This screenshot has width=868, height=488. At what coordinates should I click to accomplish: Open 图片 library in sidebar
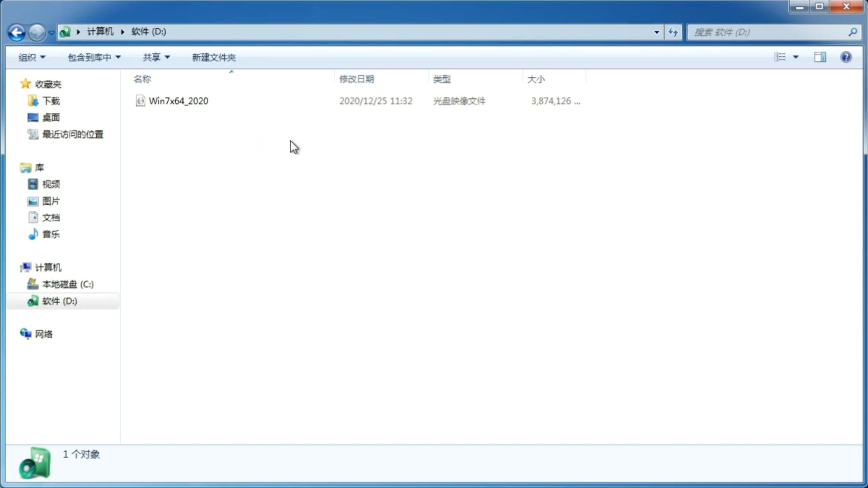51,201
